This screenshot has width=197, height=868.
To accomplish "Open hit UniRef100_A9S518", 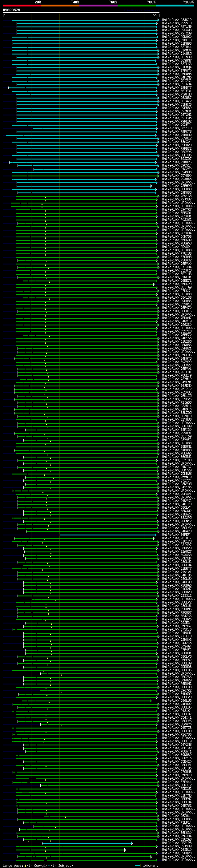I will point(177,23).
